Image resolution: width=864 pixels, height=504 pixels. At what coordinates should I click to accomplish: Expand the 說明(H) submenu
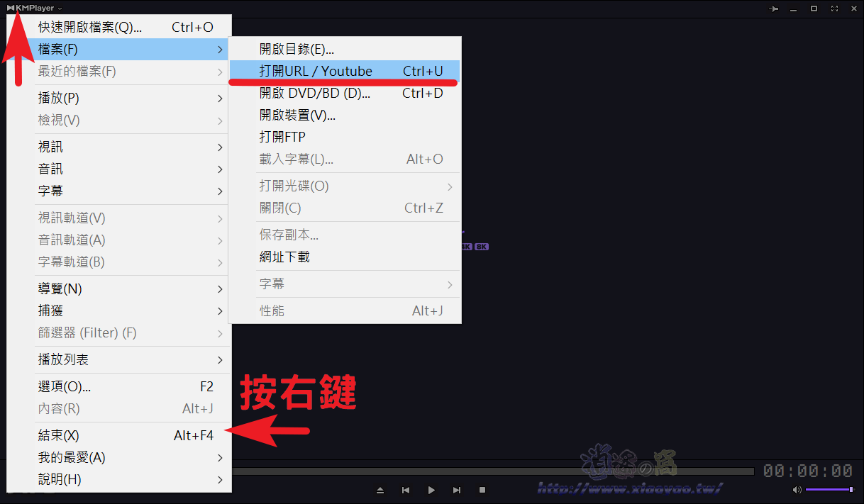click(x=119, y=479)
